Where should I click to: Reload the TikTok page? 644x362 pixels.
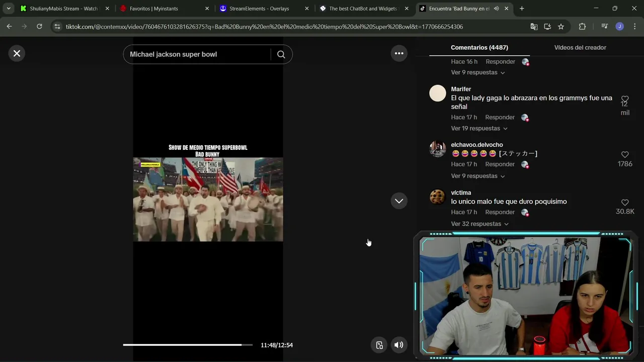tap(39, 26)
